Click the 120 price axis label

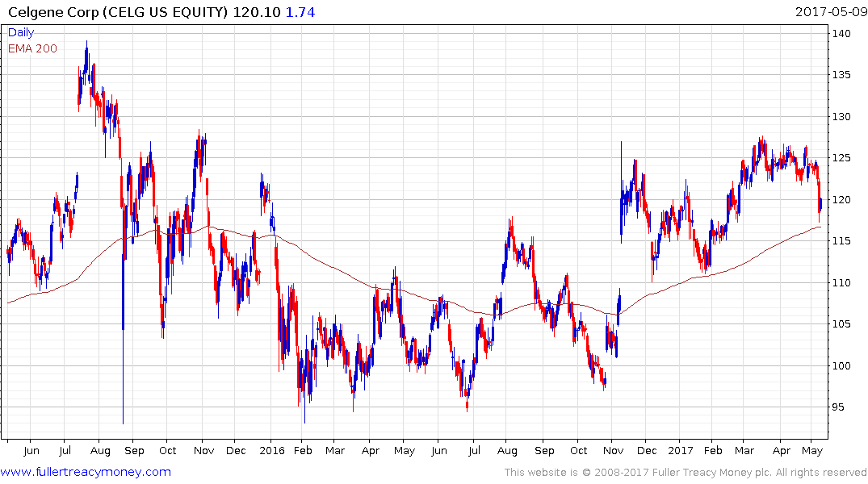click(x=841, y=199)
